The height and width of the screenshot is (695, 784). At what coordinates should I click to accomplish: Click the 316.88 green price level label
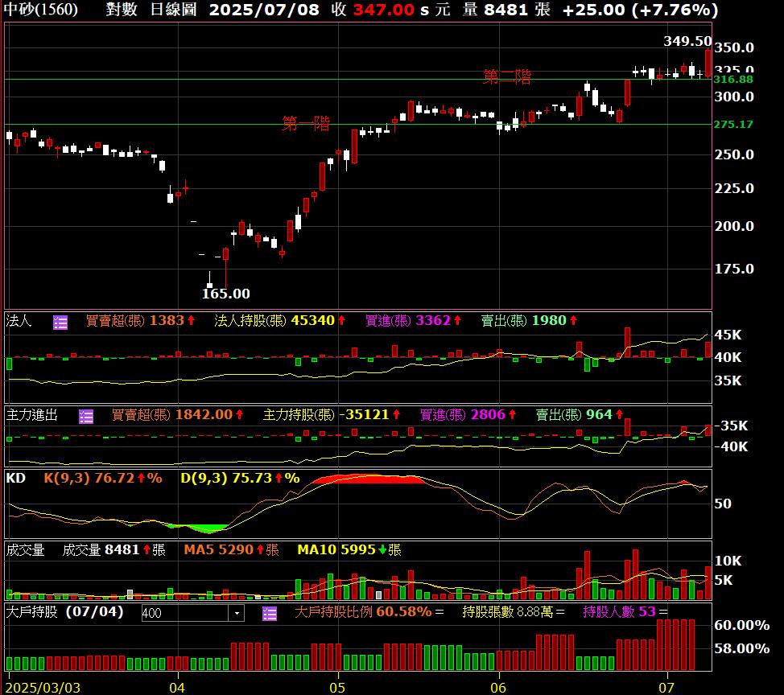(x=733, y=79)
